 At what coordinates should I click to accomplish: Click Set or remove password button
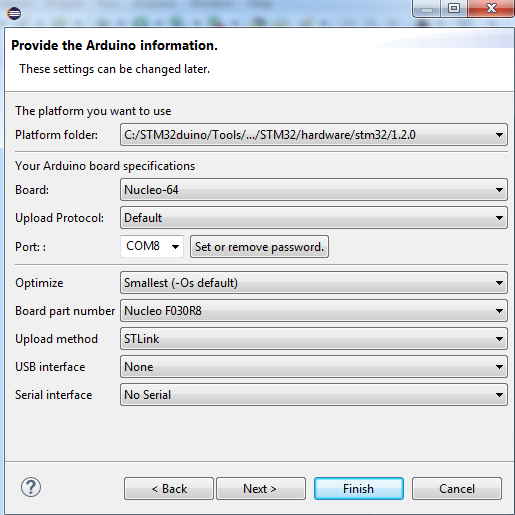click(259, 247)
